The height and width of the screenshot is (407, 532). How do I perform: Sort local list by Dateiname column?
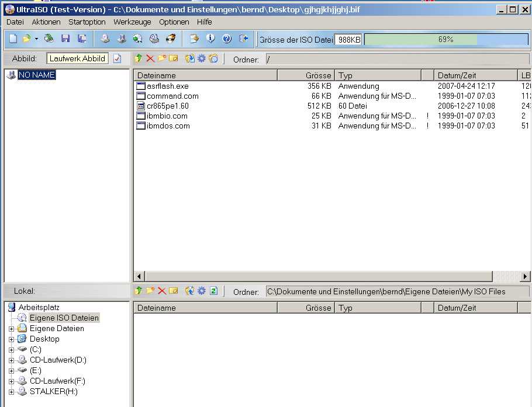[206, 308]
